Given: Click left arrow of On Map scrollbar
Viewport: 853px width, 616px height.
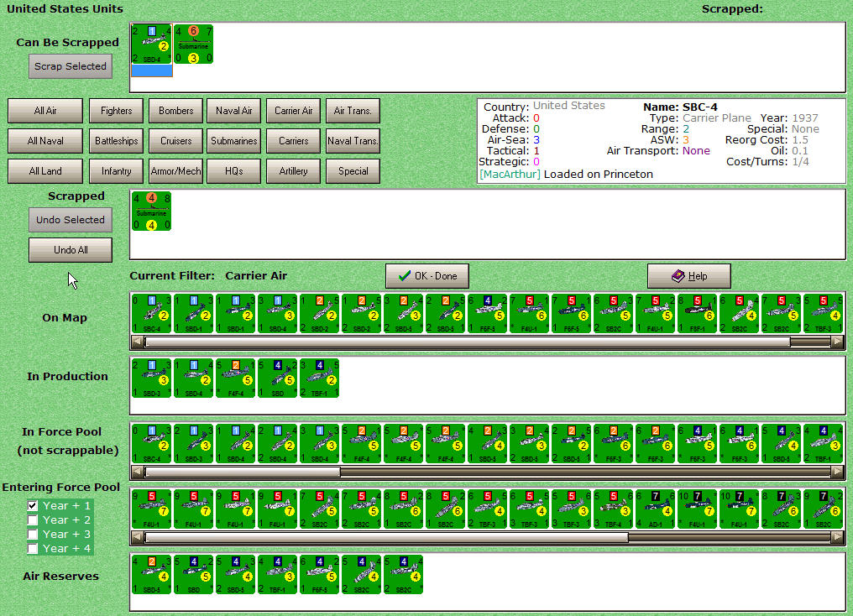Looking at the screenshot, I should (138, 342).
